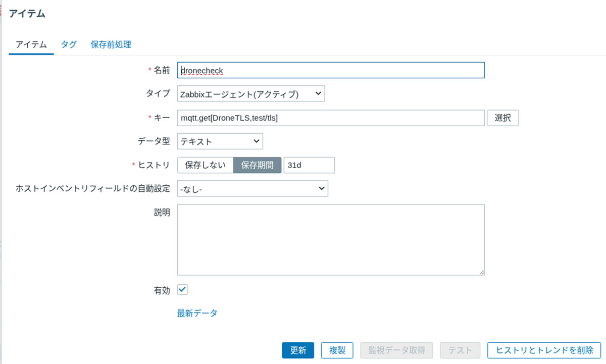This screenshot has height=364, width=606.
Task: Click inside the 説明 text area
Action: [x=331, y=239]
